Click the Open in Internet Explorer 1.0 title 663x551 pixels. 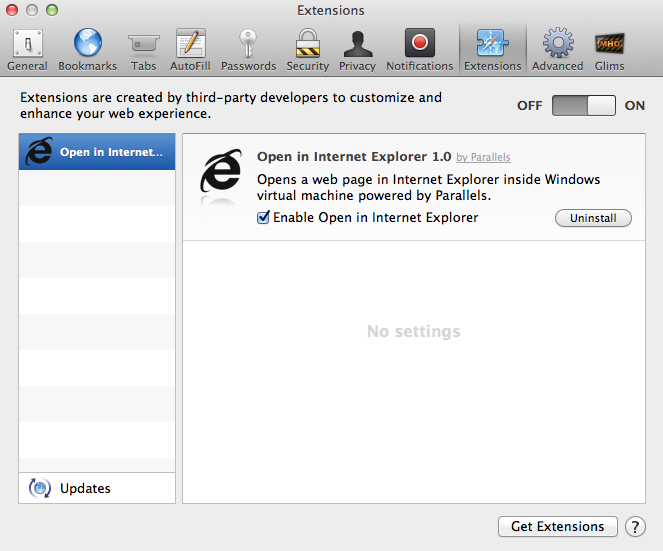point(354,156)
